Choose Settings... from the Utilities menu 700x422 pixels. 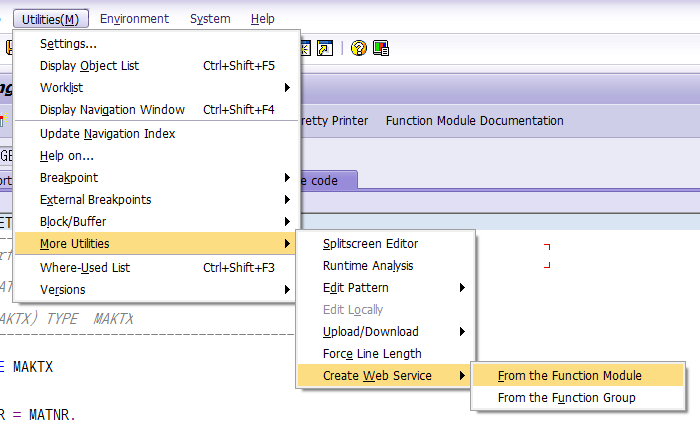pos(156,44)
